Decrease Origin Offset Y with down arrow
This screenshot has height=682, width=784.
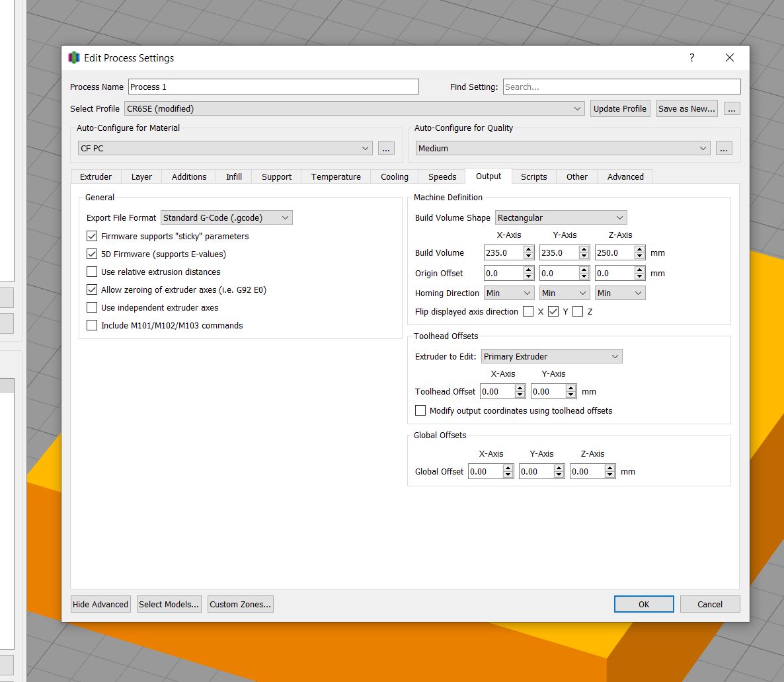[x=584, y=276]
